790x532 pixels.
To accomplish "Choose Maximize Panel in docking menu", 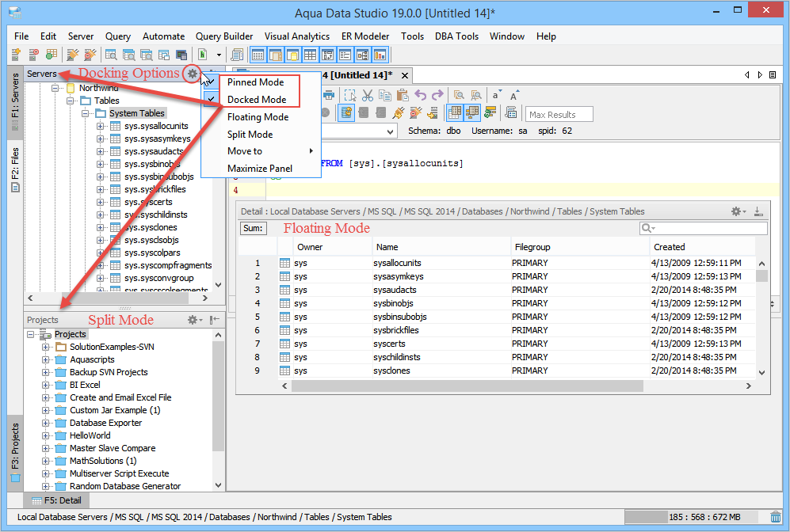I will pos(259,169).
